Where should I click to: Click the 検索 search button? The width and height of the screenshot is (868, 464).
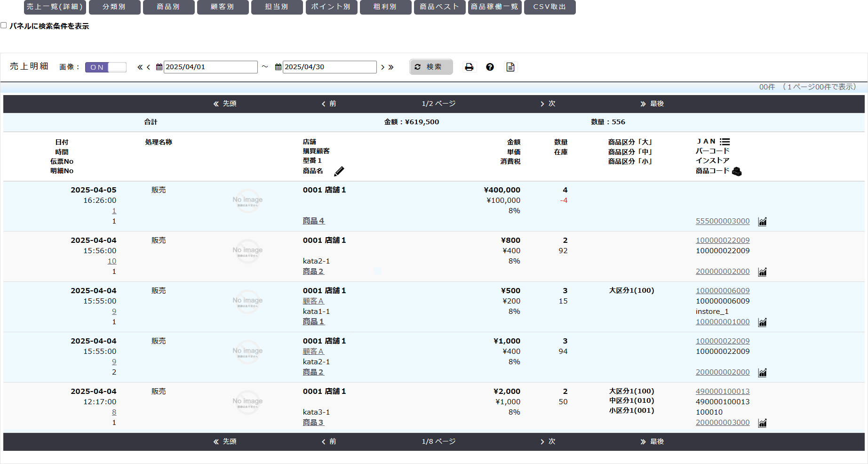click(x=431, y=67)
